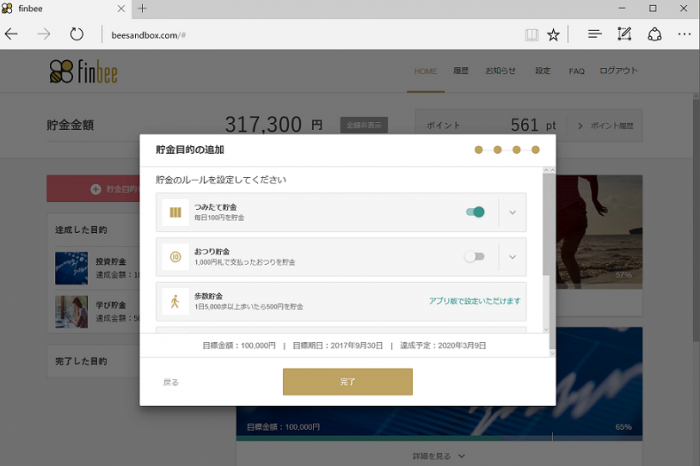Click the browser refresh icon

[76, 34]
